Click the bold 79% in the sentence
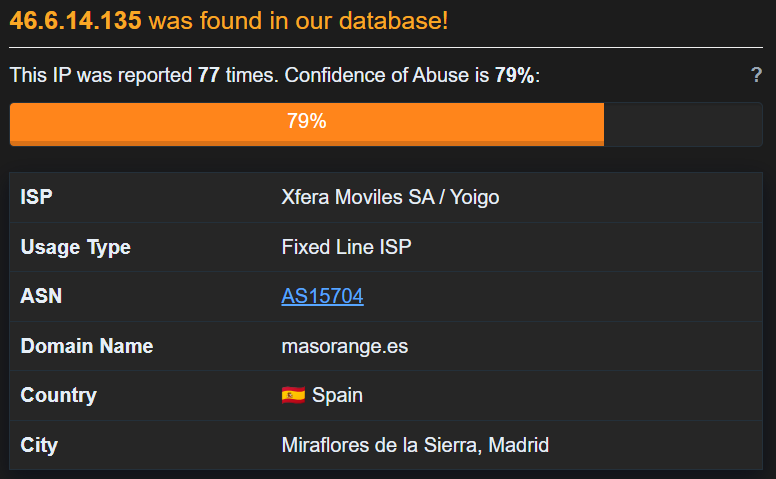This screenshot has width=776, height=479. [515, 75]
